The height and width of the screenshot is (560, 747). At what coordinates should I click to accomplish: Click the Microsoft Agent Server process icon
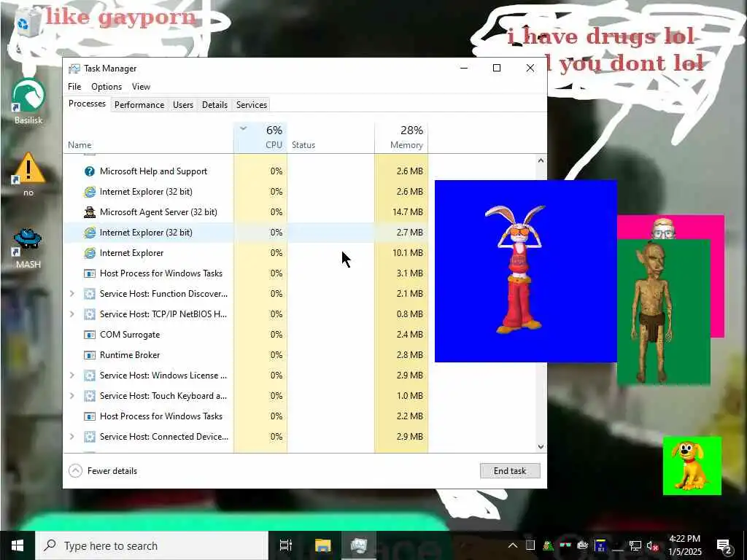(x=89, y=212)
